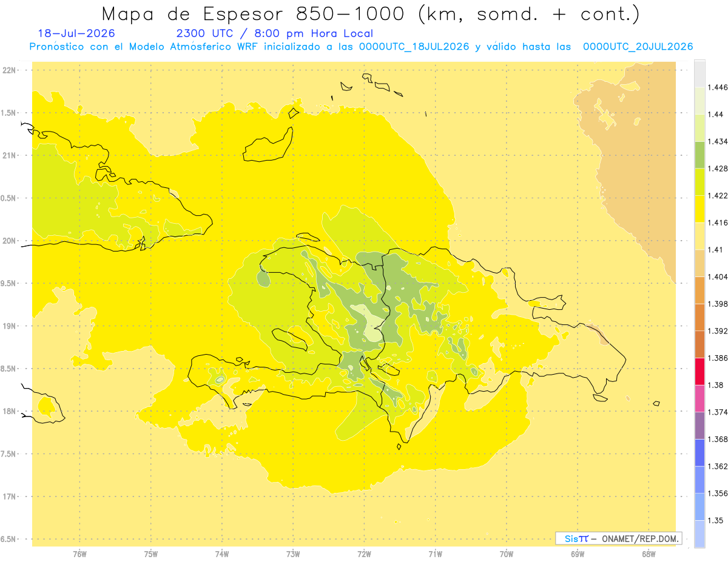Viewport: 728px width, 562px height.
Task: Click the '1.35' colorbar value
Action: (716, 520)
